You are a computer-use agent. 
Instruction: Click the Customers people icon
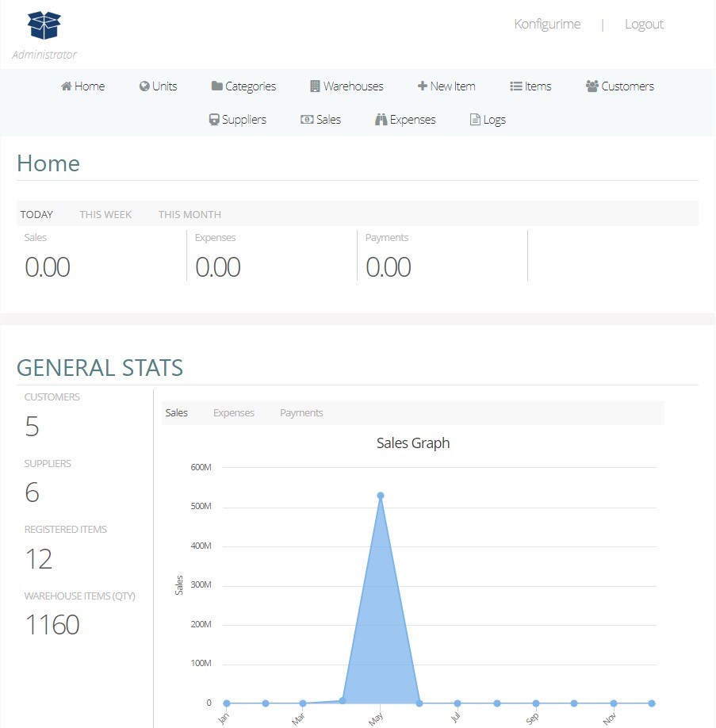(x=592, y=86)
